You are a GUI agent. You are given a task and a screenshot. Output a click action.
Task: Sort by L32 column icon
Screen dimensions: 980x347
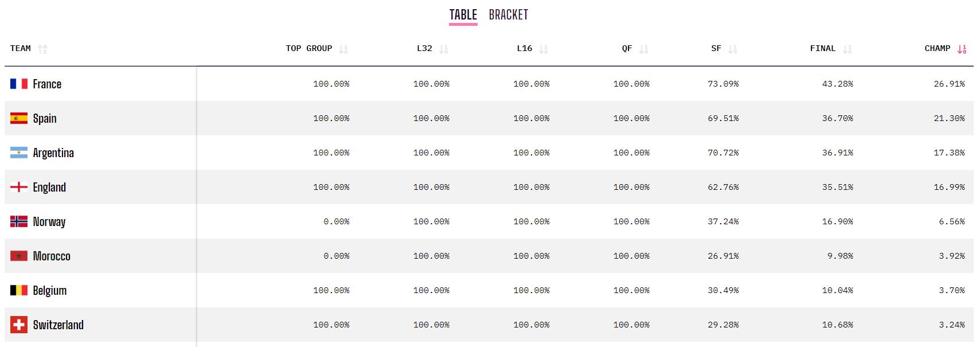(x=443, y=49)
